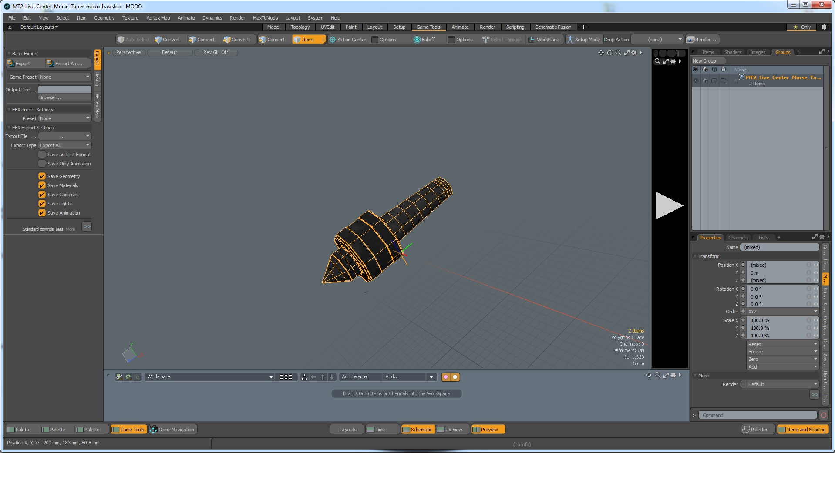This screenshot has width=835, height=504.
Task: Toggle the Only star button
Action: click(801, 27)
